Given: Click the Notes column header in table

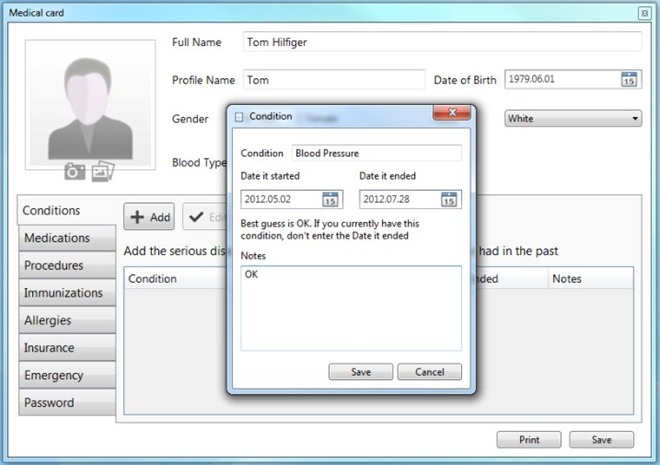Looking at the screenshot, I should (x=591, y=279).
